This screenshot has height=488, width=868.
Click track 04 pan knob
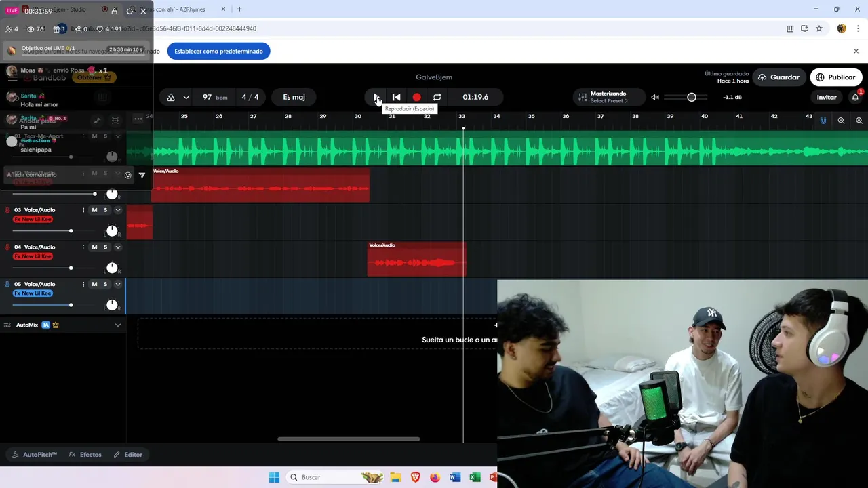coord(112,268)
